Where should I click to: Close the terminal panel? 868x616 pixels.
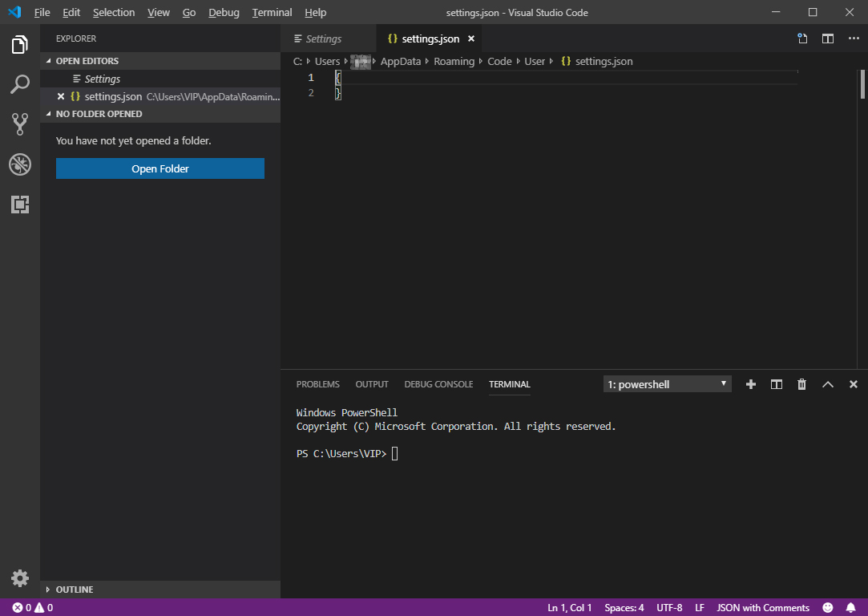(x=853, y=384)
